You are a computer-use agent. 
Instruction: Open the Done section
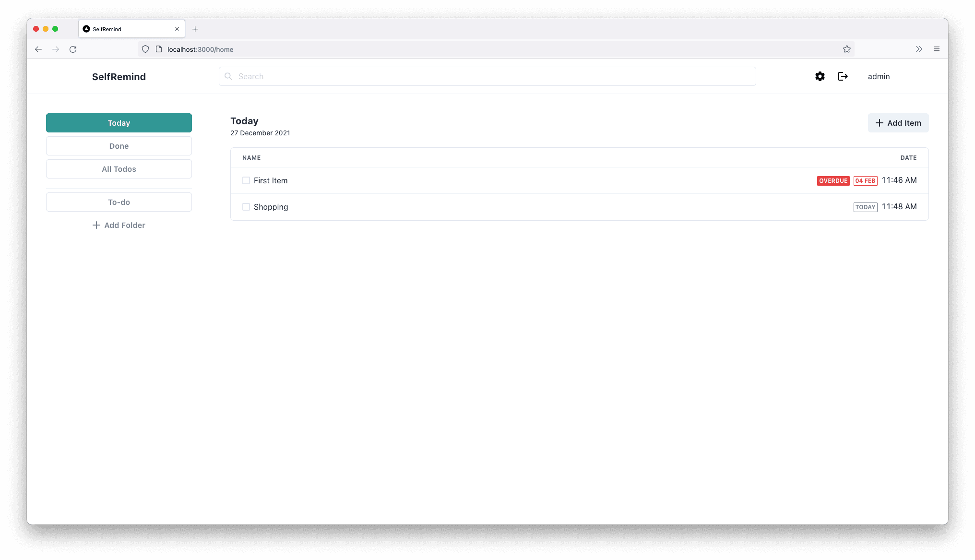pyautogui.click(x=119, y=146)
